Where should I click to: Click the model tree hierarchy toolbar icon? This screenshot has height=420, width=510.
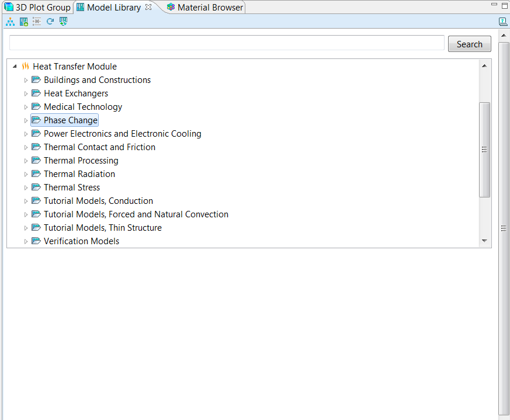[10, 22]
